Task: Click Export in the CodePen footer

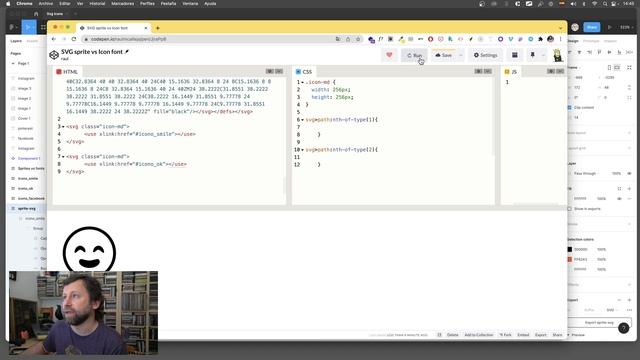Action: (541, 335)
